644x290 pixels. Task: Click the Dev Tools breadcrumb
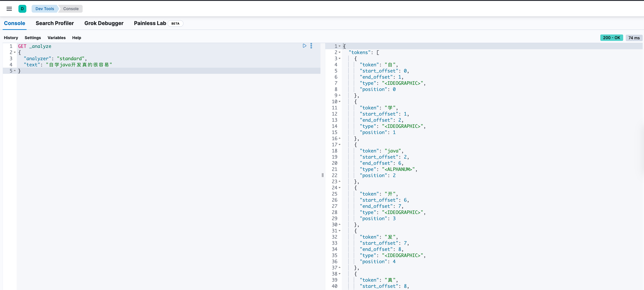[x=45, y=9]
